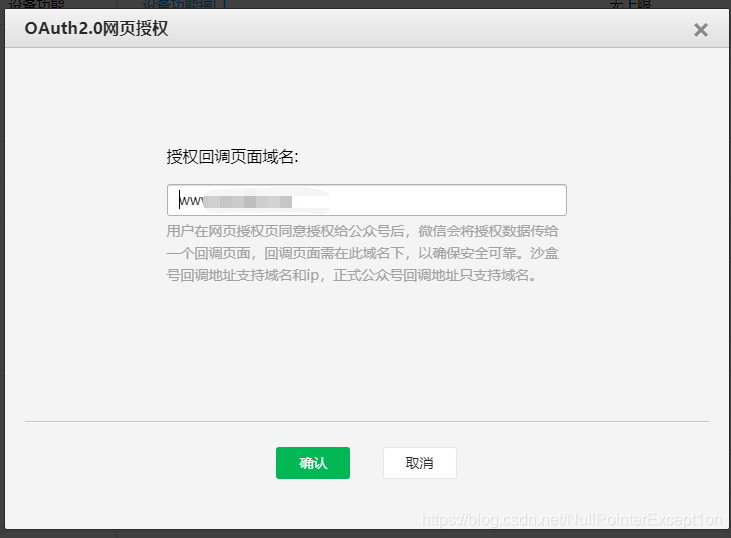Click the 取消 cancel button

[x=420, y=463]
